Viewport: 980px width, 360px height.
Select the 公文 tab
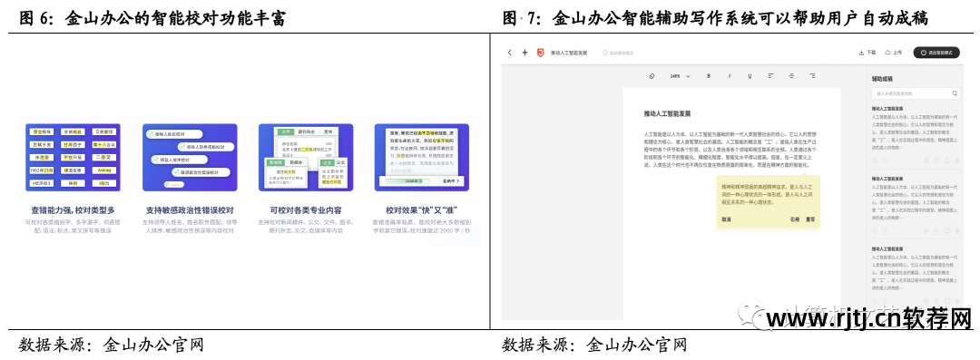coord(340,162)
